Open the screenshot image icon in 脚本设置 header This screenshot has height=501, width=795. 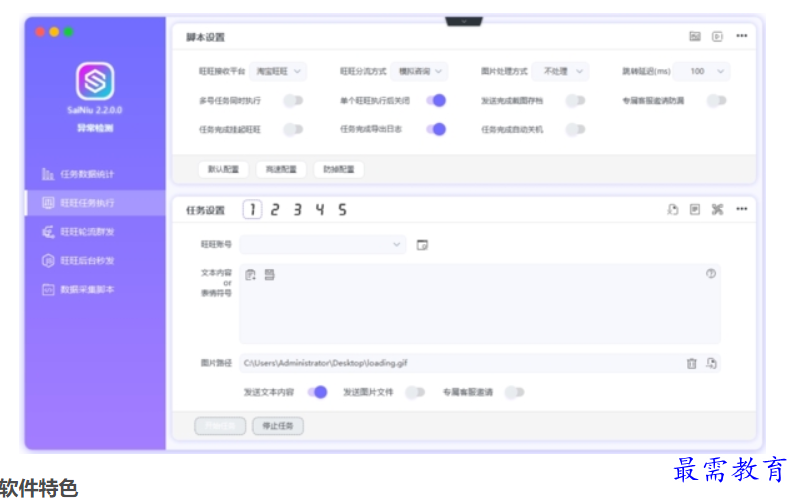(695, 36)
